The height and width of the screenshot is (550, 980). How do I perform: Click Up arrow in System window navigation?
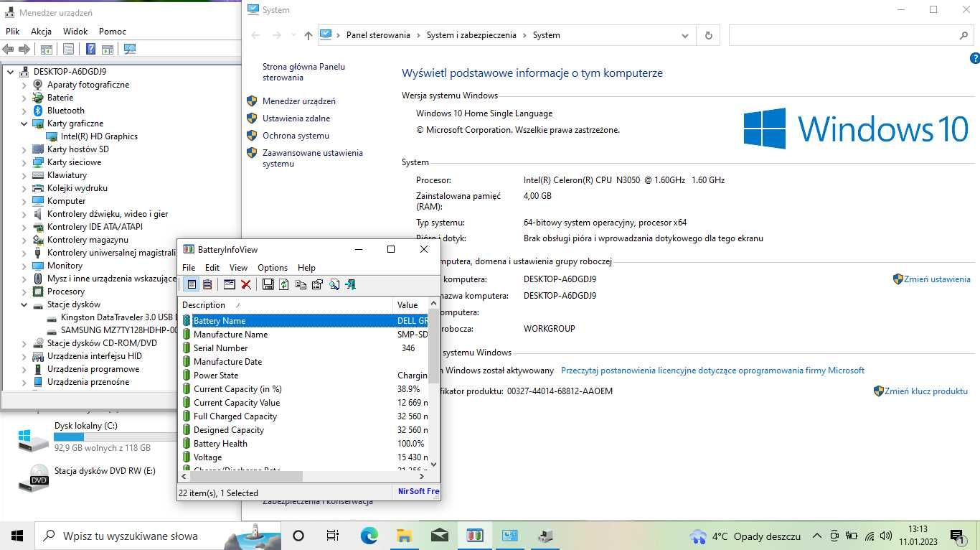click(x=308, y=35)
